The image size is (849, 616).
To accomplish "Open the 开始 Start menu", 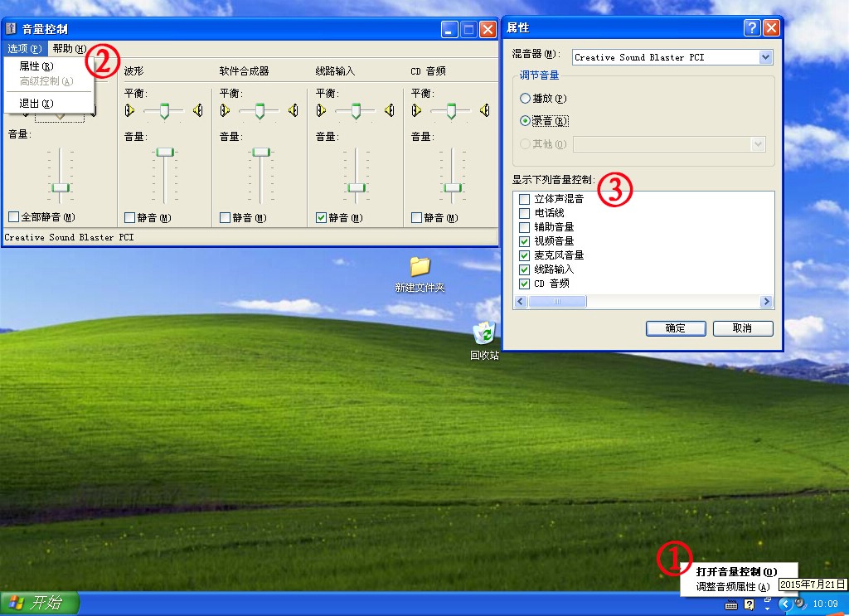I will pyautogui.click(x=40, y=603).
